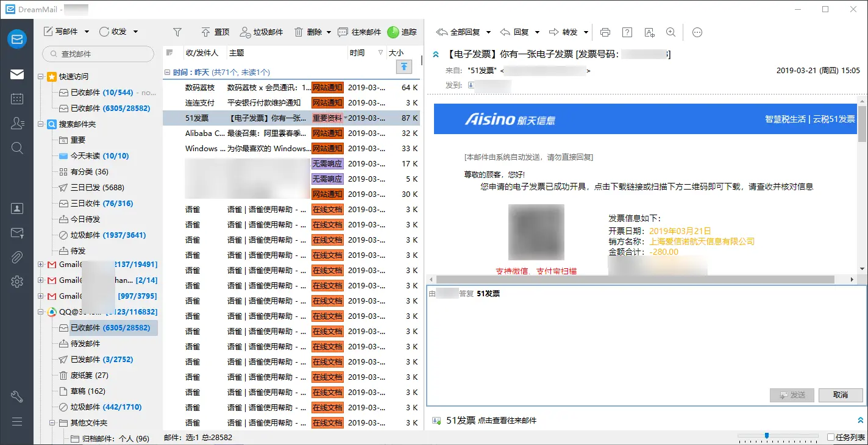Screen dimensions: 868x445
Task: Open settings via the gear icon
Action: coord(16,281)
